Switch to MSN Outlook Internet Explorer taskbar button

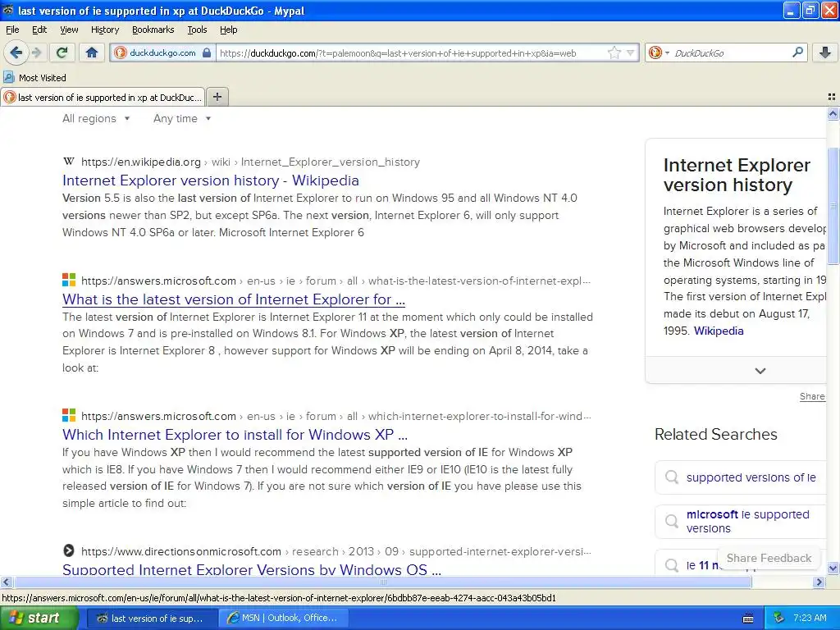284,618
